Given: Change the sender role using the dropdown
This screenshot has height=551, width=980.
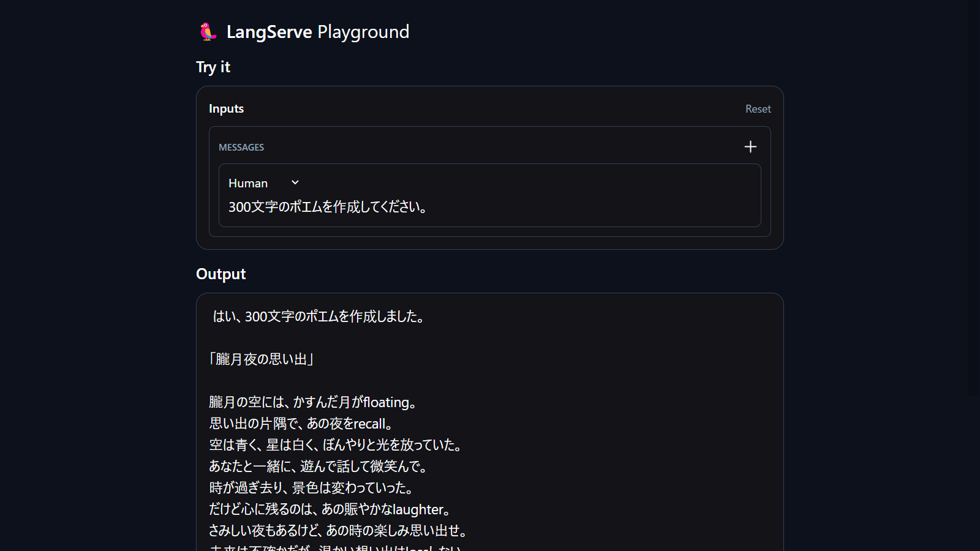Looking at the screenshot, I should pyautogui.click(x=263, y=182).
